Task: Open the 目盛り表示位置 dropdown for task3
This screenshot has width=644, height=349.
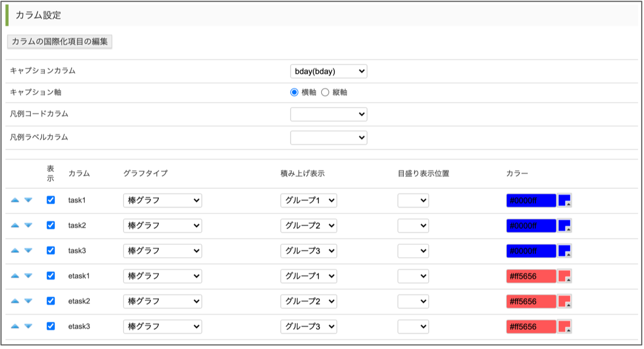Action: click(x=413, y=251)
